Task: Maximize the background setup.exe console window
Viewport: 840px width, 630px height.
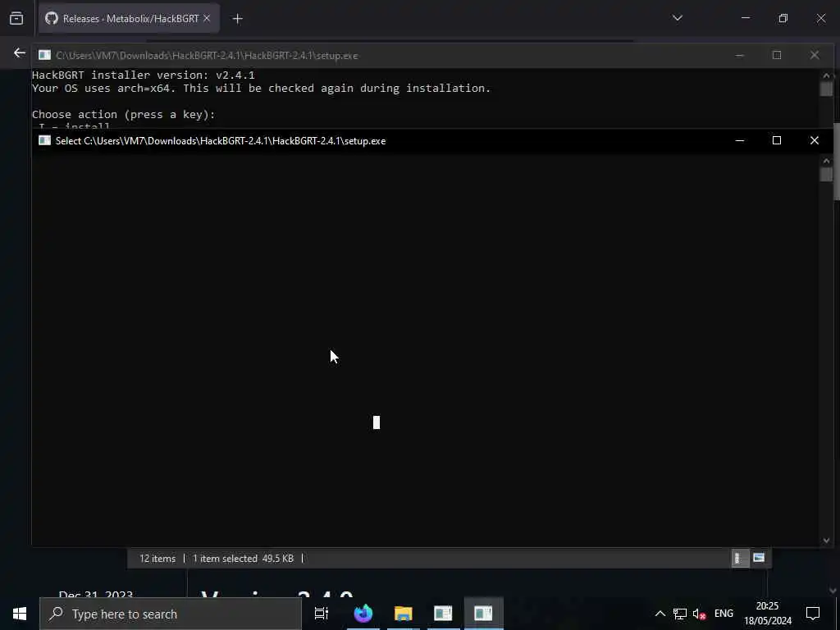Action: [x=777, y=55]
